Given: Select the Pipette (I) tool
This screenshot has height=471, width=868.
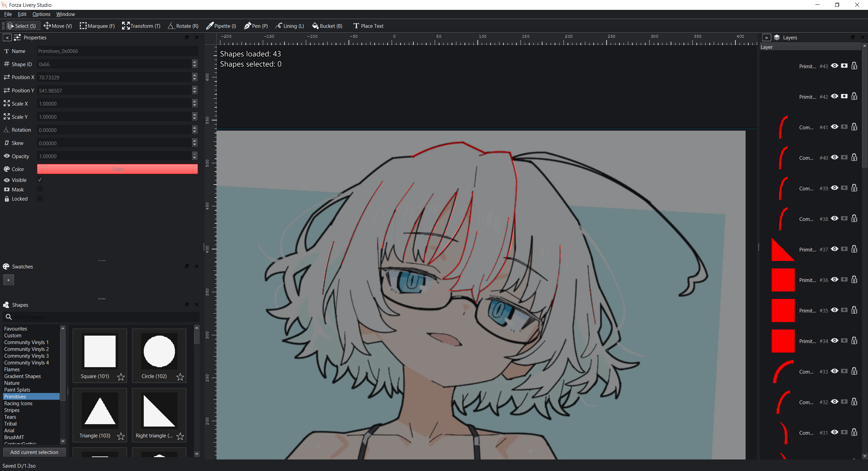Looking at the screenshot, I should click(x=221, y=26).
